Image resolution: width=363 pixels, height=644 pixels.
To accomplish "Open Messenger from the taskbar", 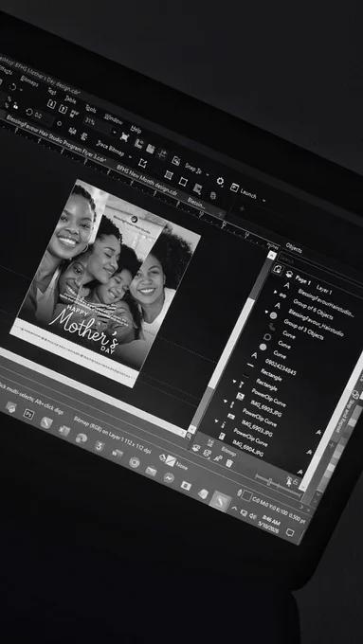I will click(x=169, y=477).
